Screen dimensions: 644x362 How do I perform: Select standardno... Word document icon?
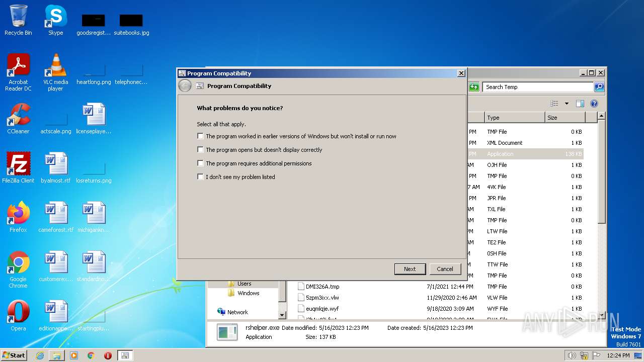(94, 266)
